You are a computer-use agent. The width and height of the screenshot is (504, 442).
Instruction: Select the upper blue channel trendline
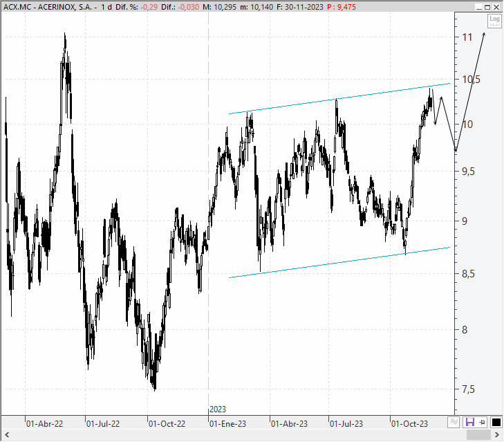[x=339, y=98]
